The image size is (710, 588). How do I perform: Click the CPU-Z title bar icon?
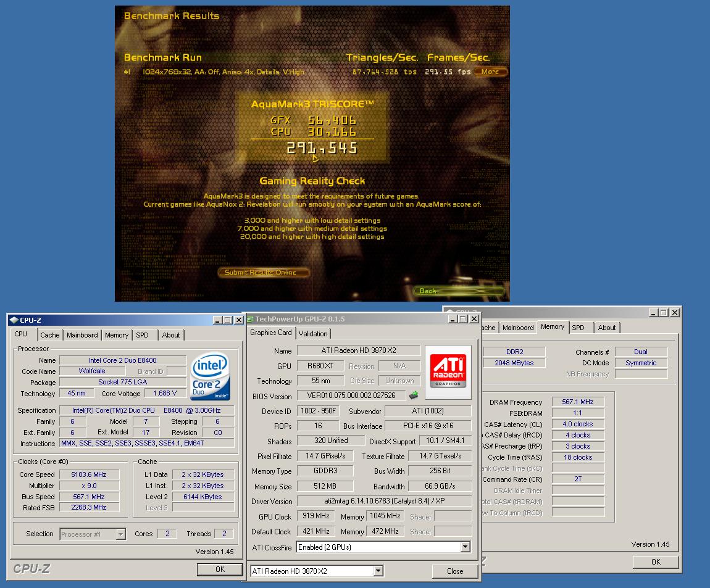14,320
